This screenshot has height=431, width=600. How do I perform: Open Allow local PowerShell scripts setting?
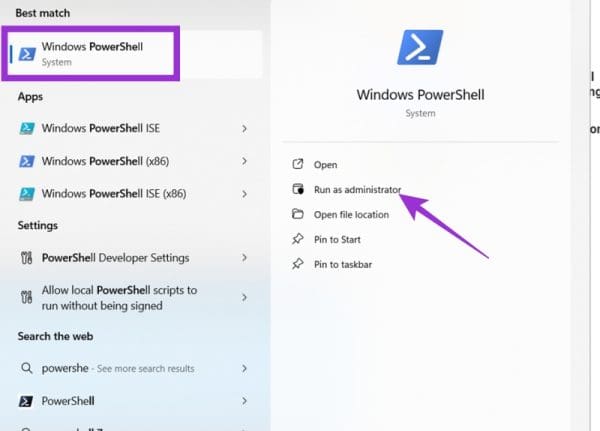[x=132, y=298]
